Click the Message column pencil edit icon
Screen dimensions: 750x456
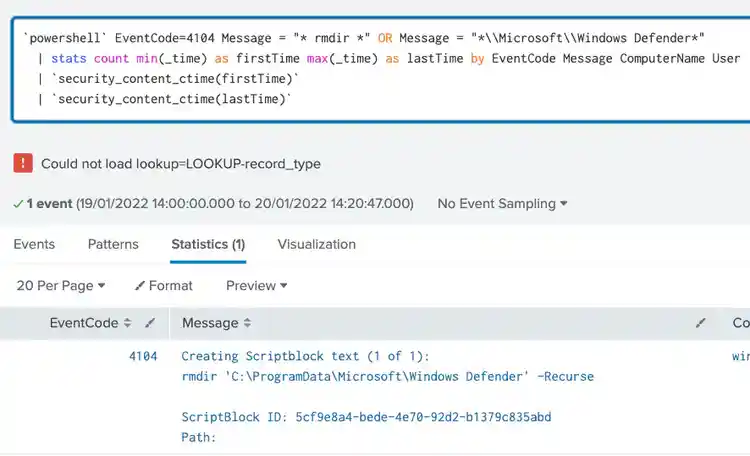pyautogui.click(x=701, y=323)
